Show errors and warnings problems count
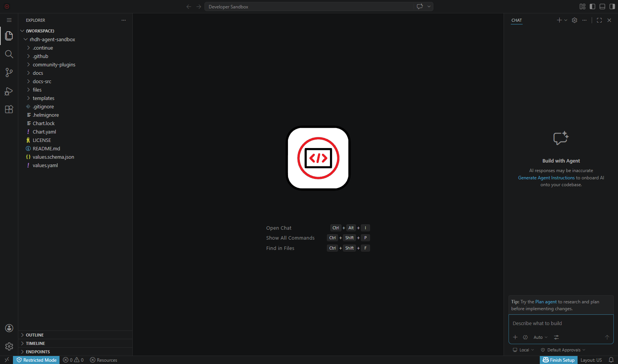618x364 pixels. [73, 360]
